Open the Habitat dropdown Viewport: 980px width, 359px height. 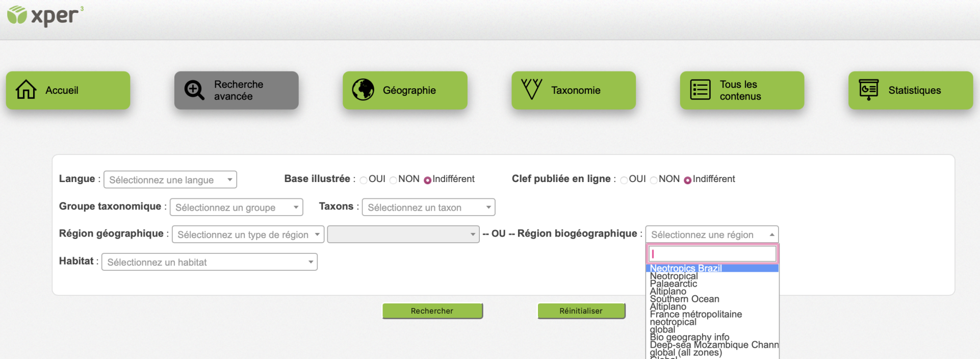pos(209,262)
